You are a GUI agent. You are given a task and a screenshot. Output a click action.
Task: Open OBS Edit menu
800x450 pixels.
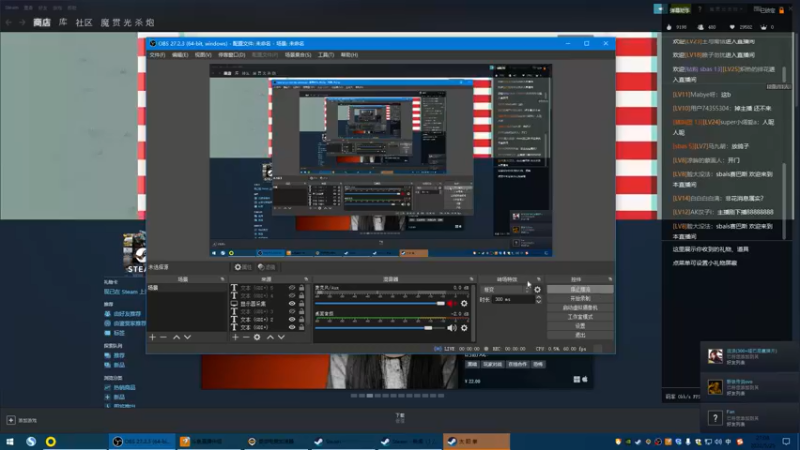point(180,55)
